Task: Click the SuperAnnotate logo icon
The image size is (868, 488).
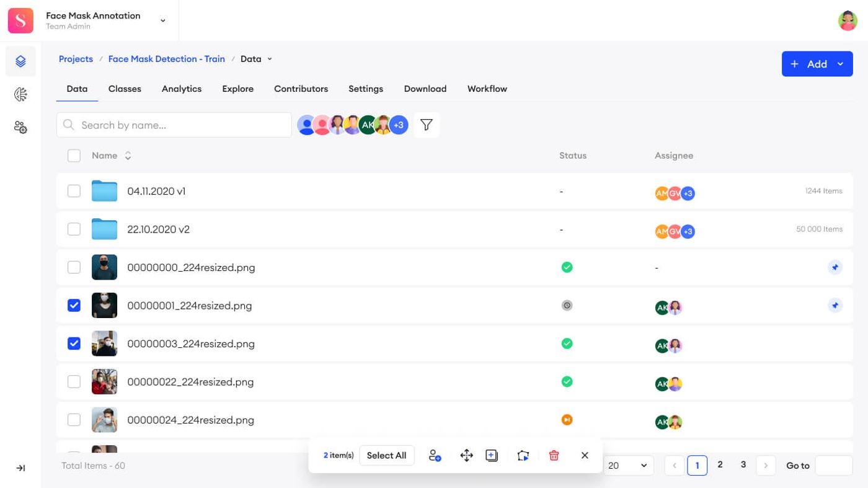Action: click(20, 20)
